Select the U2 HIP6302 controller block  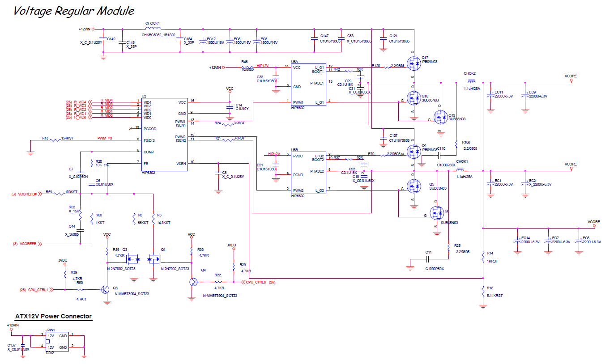tap(164, 134)
